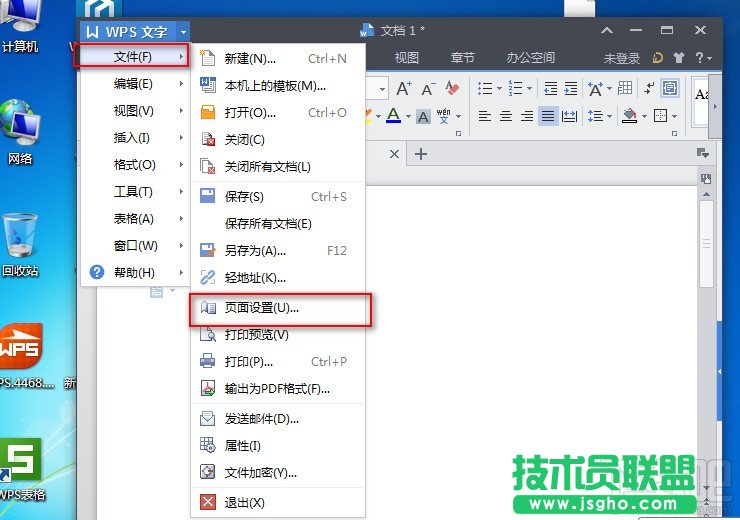The image size is (740, 520).
Task: Collapse the ribbon with the up chevron
Action: pos(607,31)
